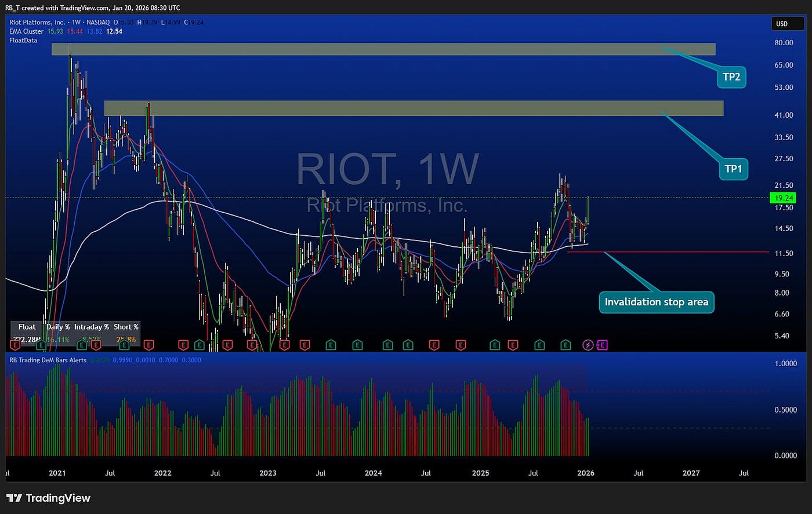The height and width of the screenshot is (514, 812).
Task: Click the 33.50 price axis label
Action: click(x=784, y=138)
